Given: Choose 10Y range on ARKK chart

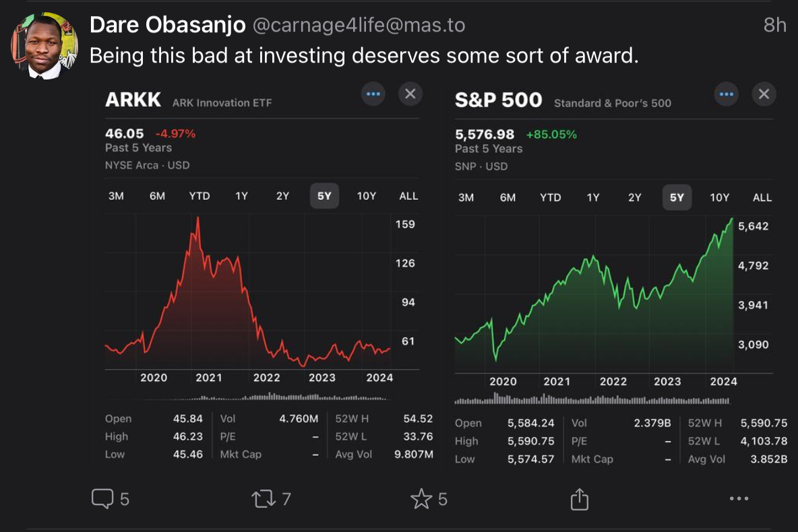Looking at the screenshot, I should (366, 196).
